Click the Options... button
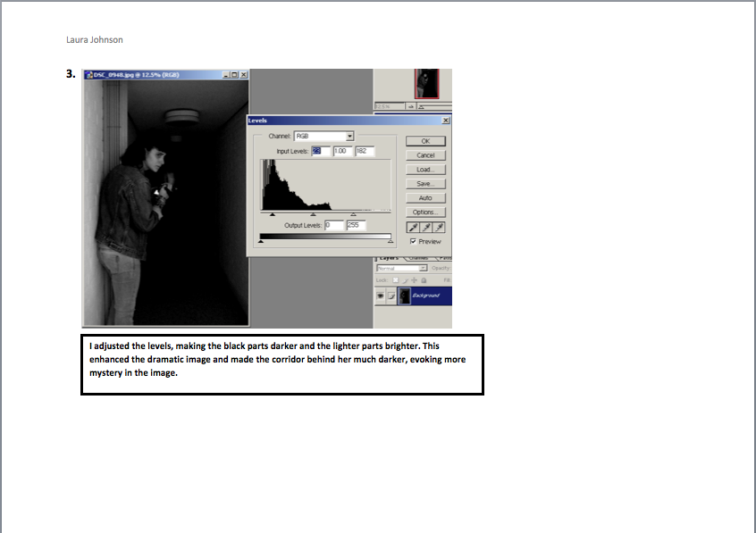Screen dimensions: 756x533 [425, 212]
